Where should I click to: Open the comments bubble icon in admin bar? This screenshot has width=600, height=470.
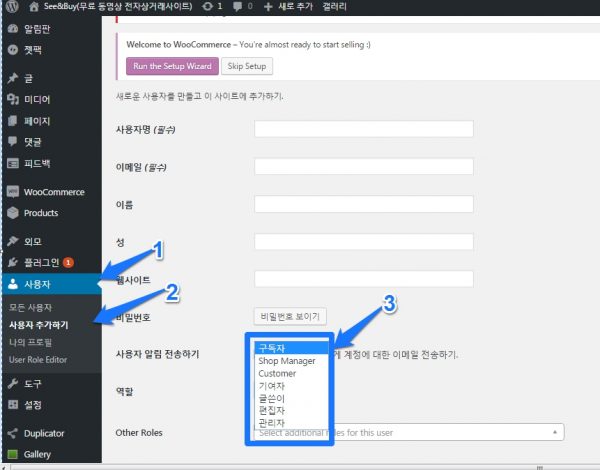pyautogui.click(x=238, y=7)
